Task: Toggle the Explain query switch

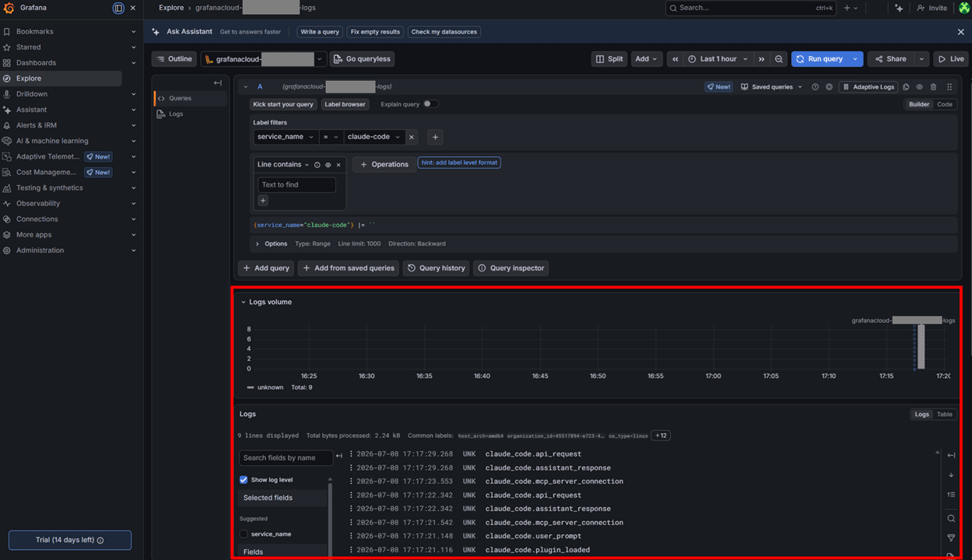Action: click(x=430, y=104)
